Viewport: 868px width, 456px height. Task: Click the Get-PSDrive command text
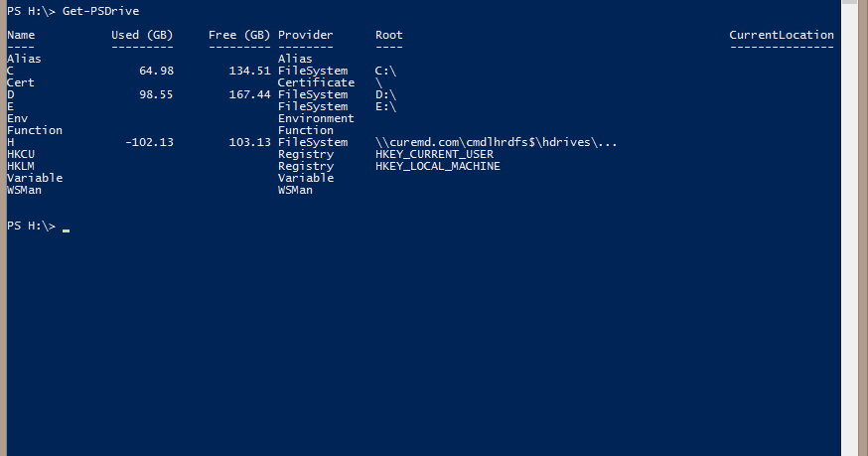click(100, 11)
